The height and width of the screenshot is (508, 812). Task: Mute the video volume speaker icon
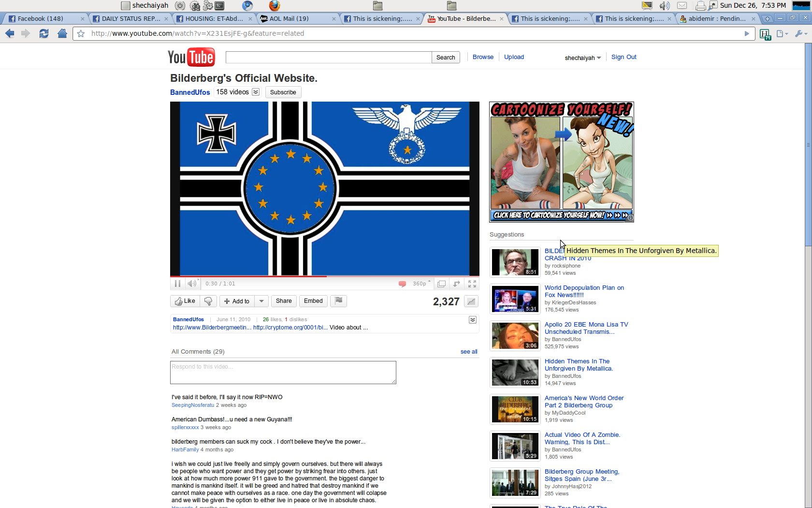pyautogui.click(x=192, y=284)
